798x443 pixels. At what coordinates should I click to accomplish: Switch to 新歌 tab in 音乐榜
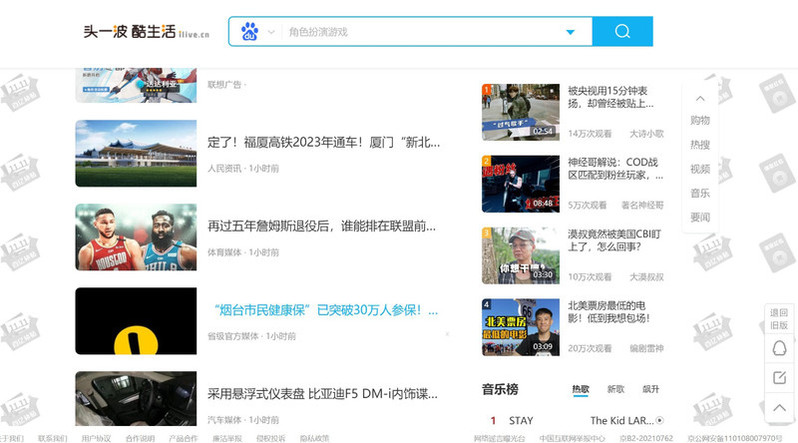pos(615,389)
